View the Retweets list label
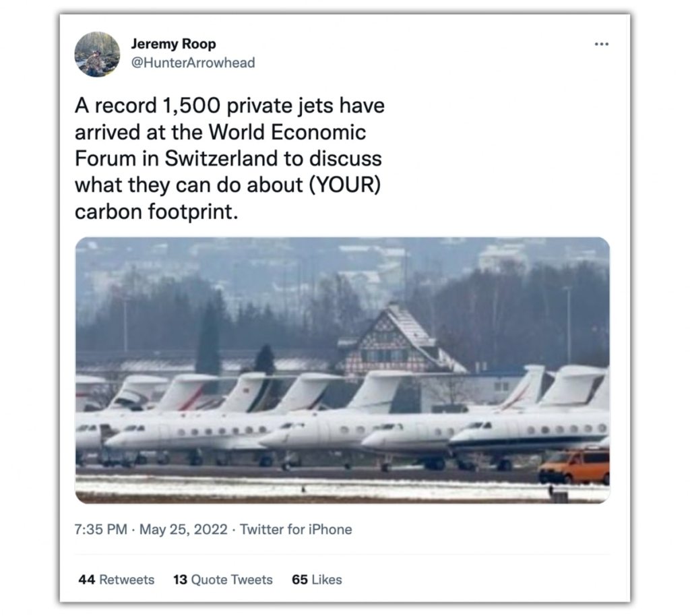This screenshot has width=690, height=616. (x=126, y=580)
